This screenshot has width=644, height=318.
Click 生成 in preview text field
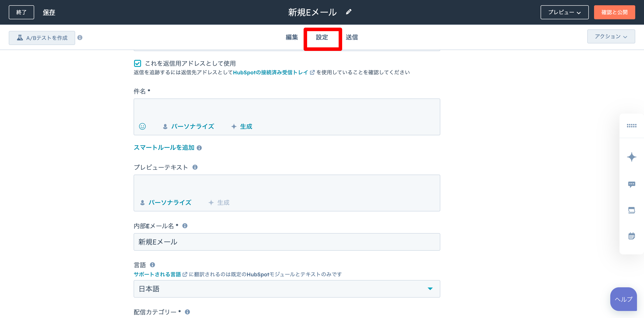coord(219,203)
